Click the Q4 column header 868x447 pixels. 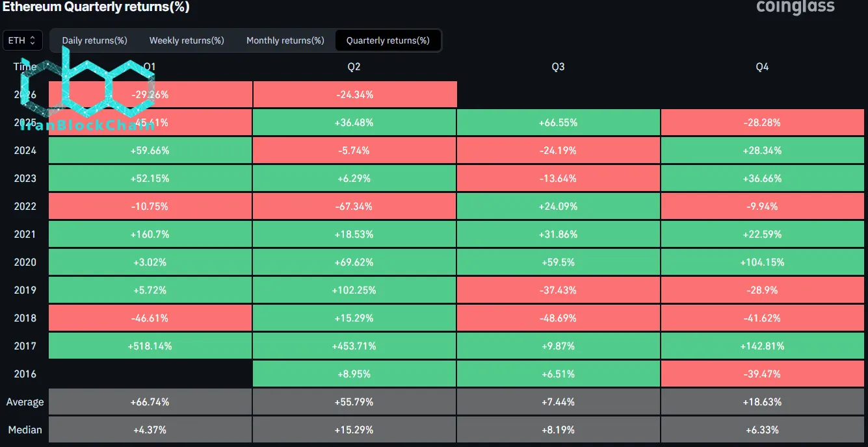point(762,67)
